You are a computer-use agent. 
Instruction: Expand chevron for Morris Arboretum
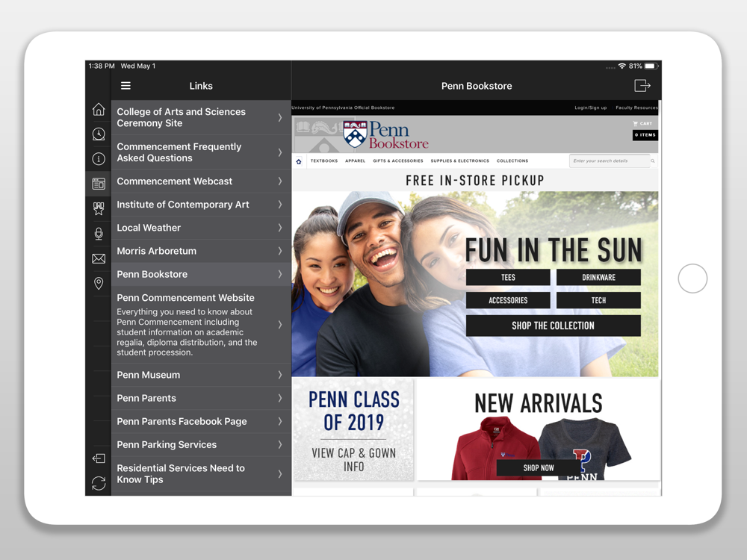point(280,251)
